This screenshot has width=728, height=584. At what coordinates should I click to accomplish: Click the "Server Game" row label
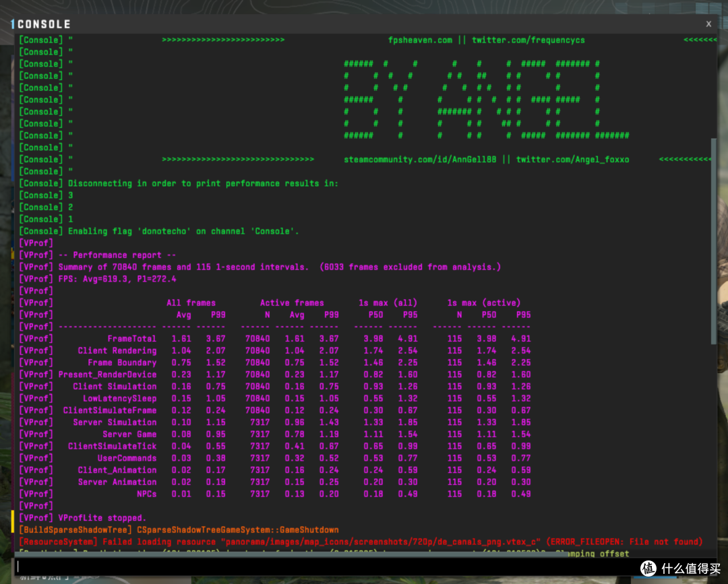tap(129, 434)
